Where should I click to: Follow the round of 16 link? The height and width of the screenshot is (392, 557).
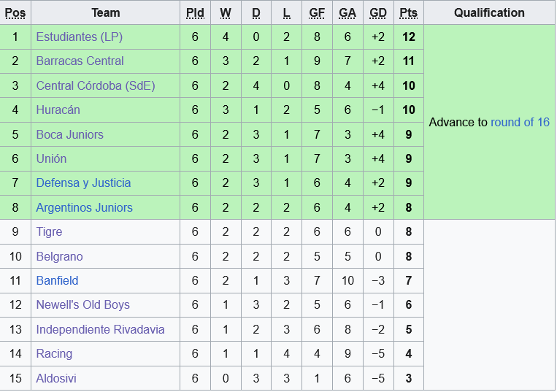[520, 122]
